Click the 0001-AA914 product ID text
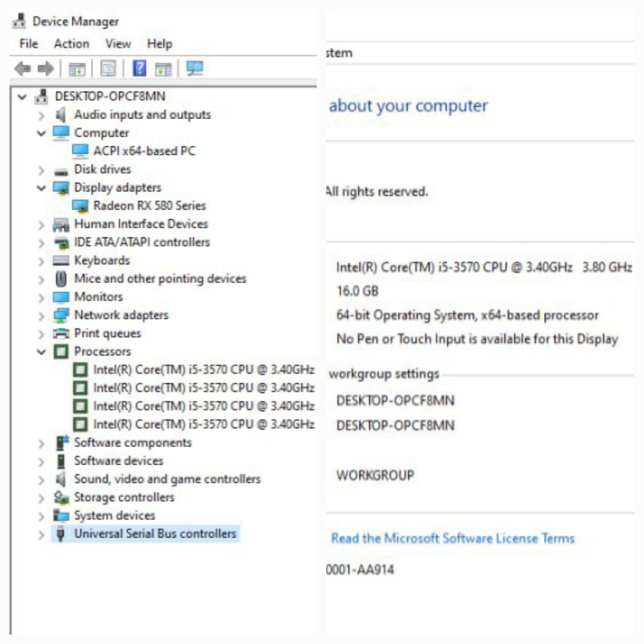This screenshot has width=644, height=644. tap(360, 570)
